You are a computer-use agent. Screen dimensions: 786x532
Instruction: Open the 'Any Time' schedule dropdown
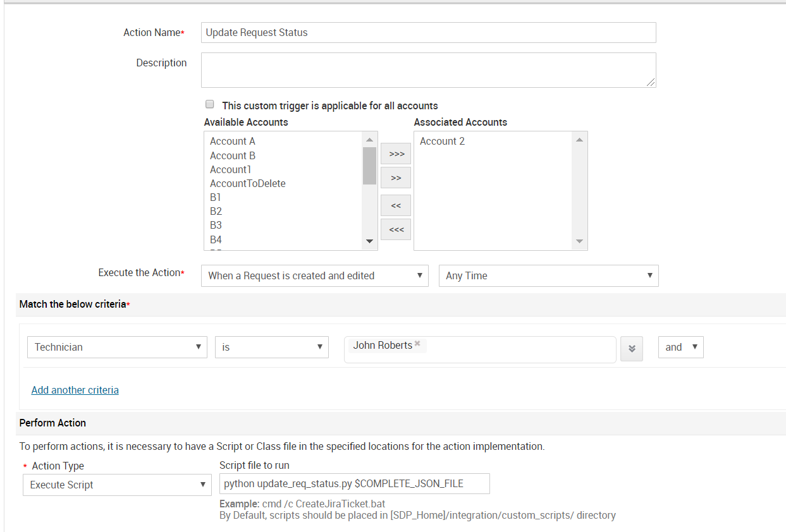pos(548,275)
